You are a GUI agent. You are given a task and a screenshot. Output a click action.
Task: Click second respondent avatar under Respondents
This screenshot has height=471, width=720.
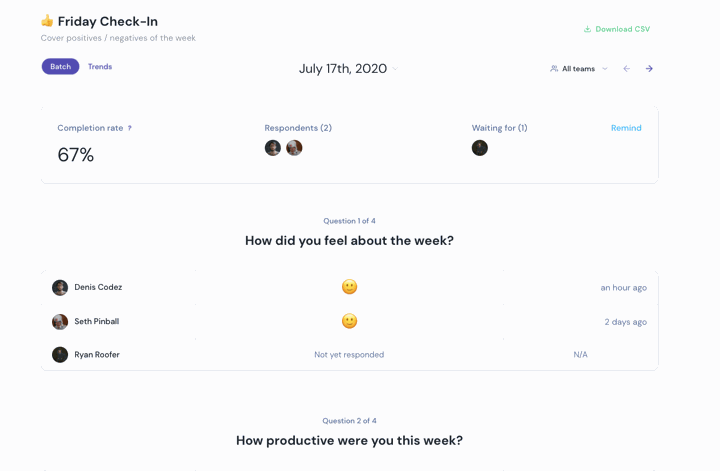294,148
